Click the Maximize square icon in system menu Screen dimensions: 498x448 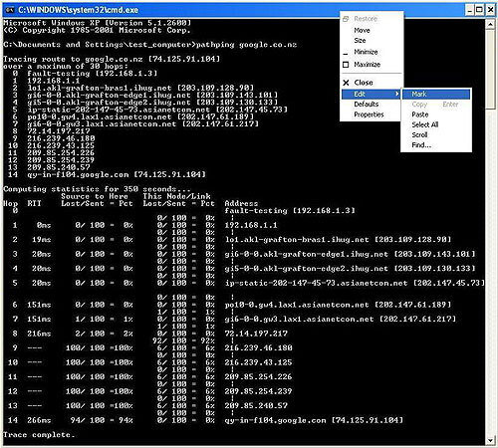(346, 65)
